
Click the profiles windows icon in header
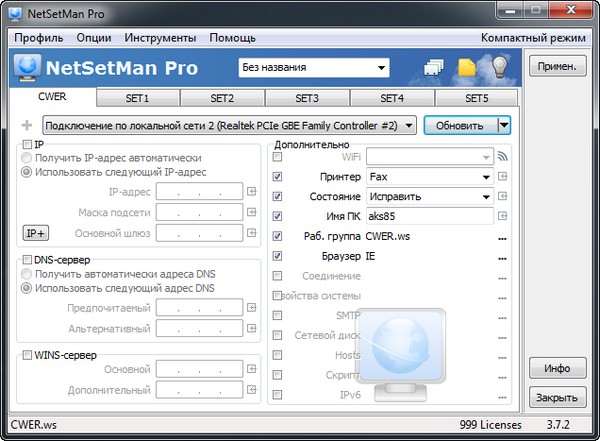point(434,67)
